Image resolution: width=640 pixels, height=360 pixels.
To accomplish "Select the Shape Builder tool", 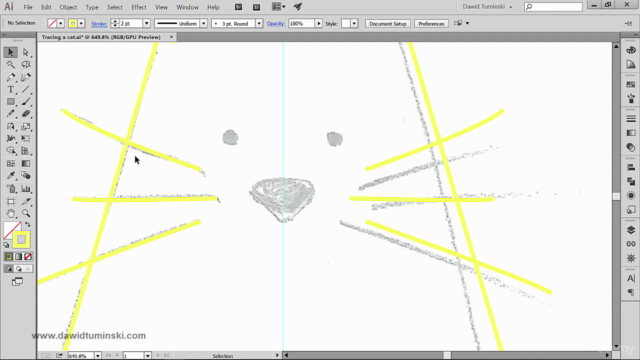I will (11, 151).
